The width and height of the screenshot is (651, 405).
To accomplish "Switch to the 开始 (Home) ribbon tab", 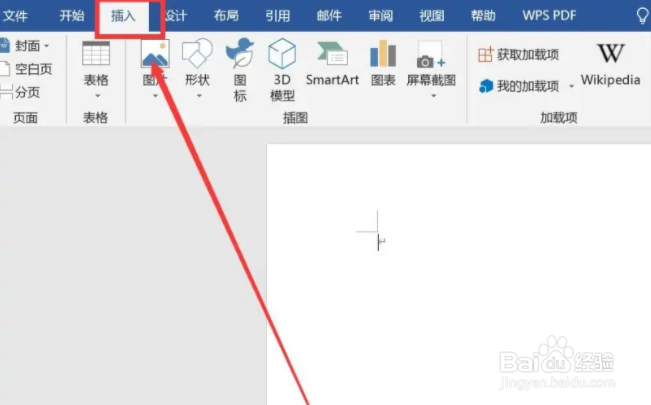I will pyautogui.click(x=72, y=16).
